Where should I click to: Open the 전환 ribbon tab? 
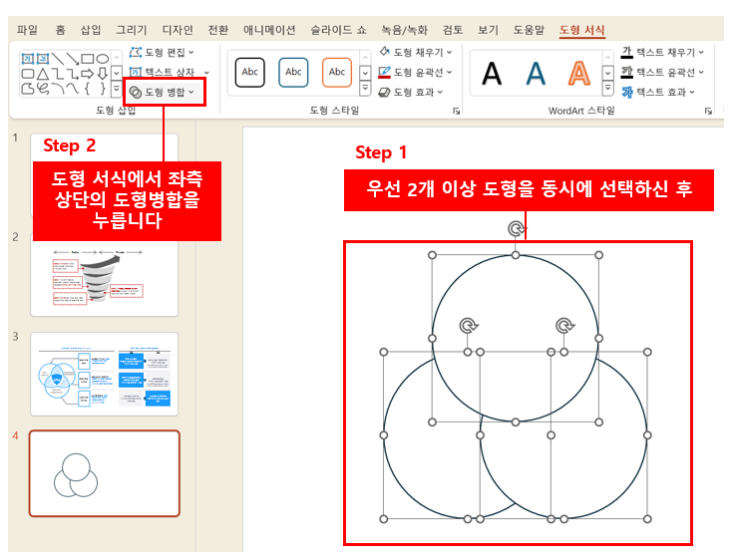218,30
